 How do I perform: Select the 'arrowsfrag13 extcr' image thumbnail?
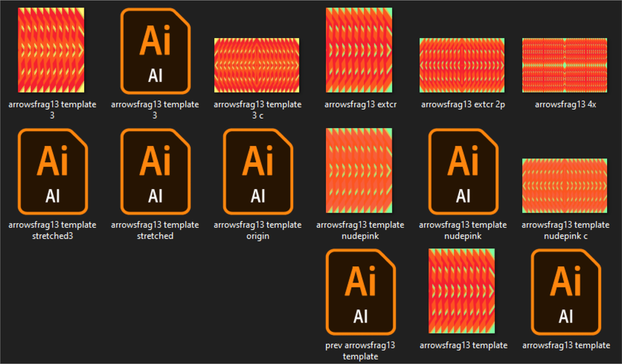[x=359, y=50]
